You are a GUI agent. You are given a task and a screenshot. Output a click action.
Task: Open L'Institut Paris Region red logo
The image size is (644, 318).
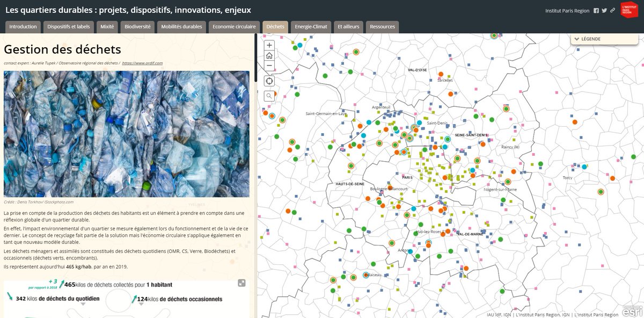point(629,10)
